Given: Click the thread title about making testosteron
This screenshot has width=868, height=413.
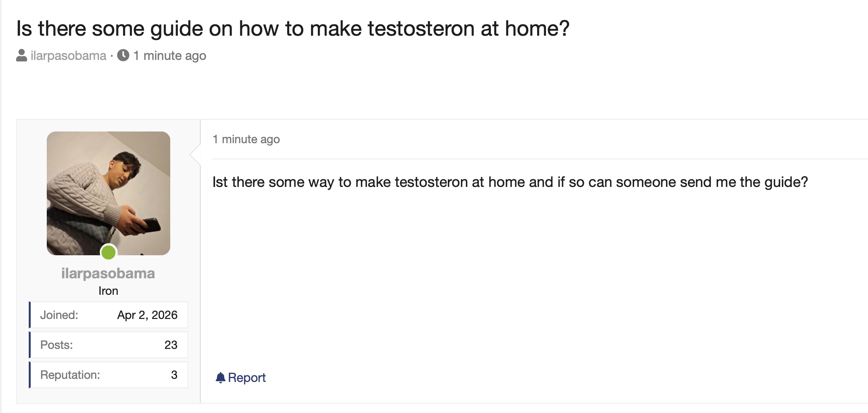Looking at the screenshot, I should 293,28.
